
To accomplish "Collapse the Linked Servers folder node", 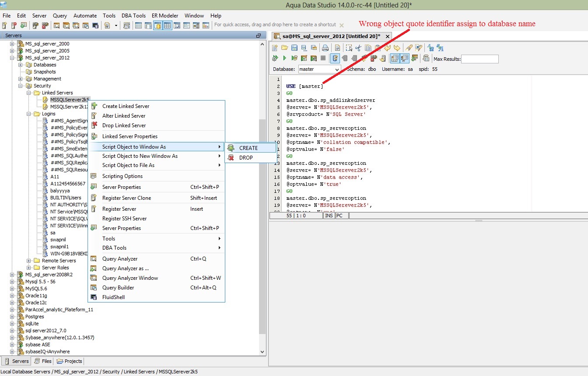I will click(x=29, y=93).
